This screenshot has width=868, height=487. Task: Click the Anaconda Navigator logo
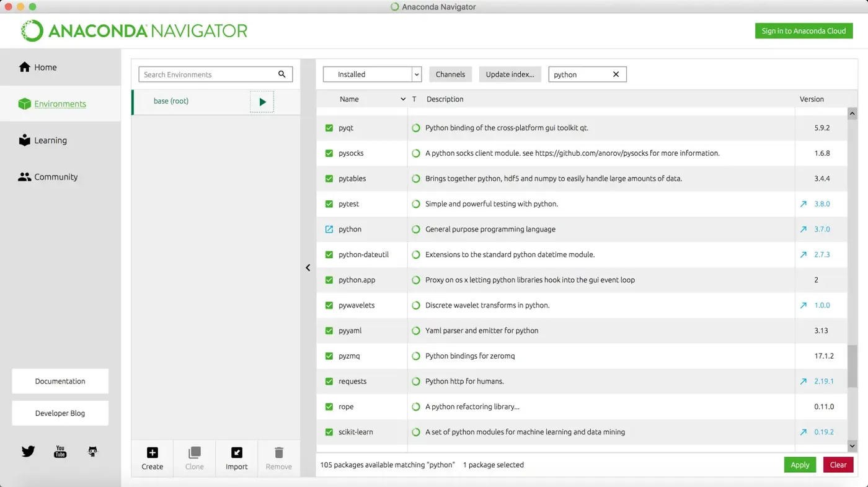pos(134,30)
